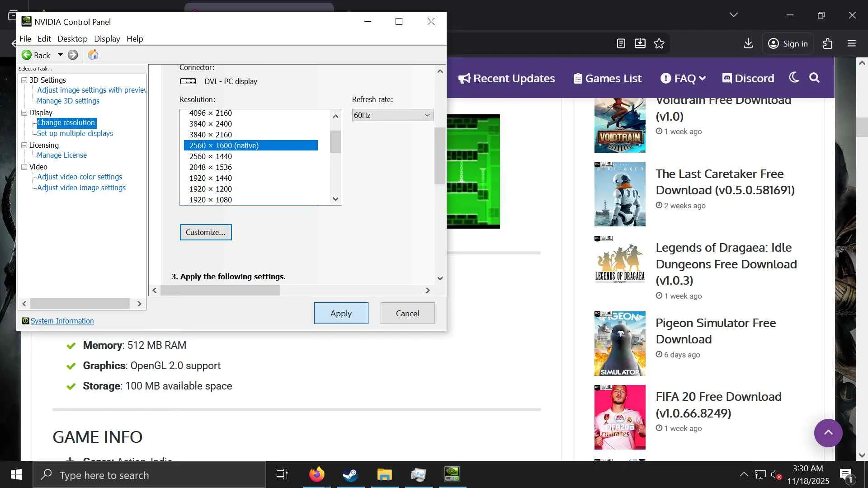The height and width of the screenshot is (488, 868).
Task: Click the Home icon in NVIDIA toolbar
Action: [x=93, y=55]
